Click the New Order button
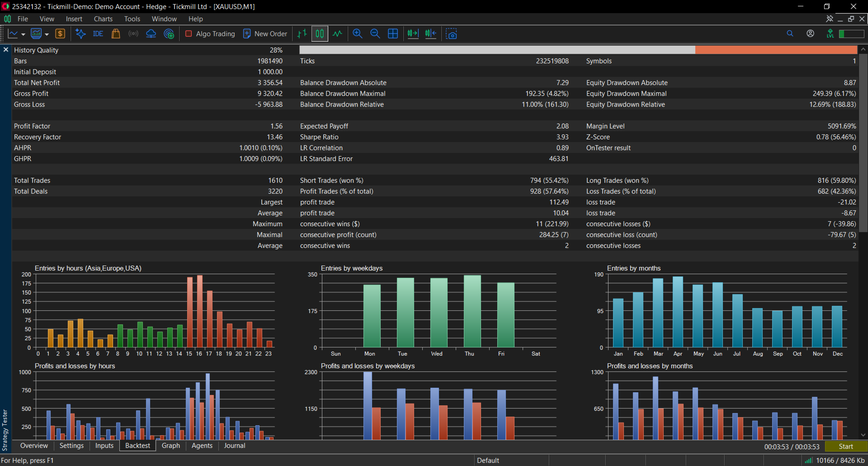The width and height of the screenshot is (868, 466). pyautogui.click(x=265, y=34)
